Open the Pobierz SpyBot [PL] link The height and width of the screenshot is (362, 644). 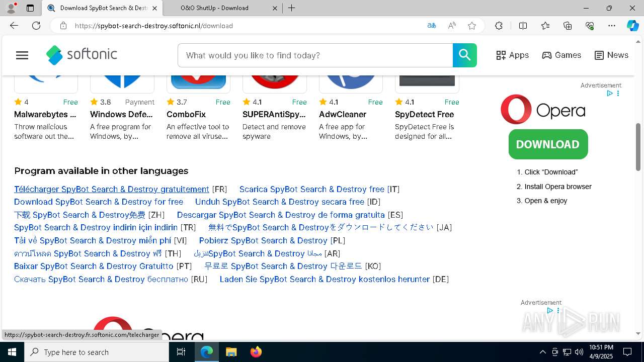(x=263, y=240)
